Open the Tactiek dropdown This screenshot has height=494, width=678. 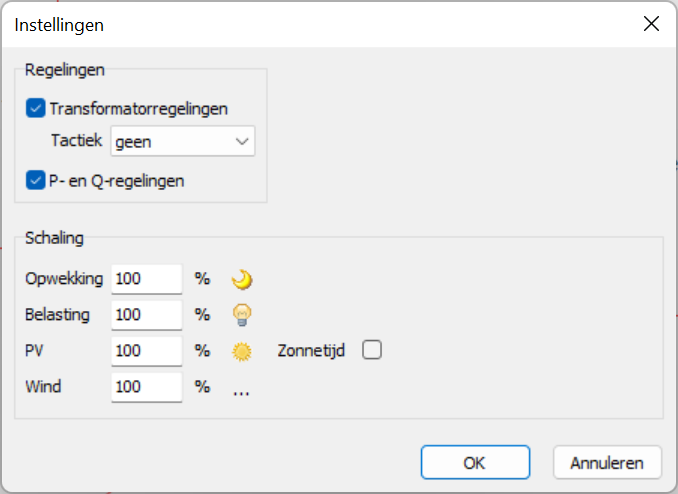pyautogui.click(x=183, y=142)
